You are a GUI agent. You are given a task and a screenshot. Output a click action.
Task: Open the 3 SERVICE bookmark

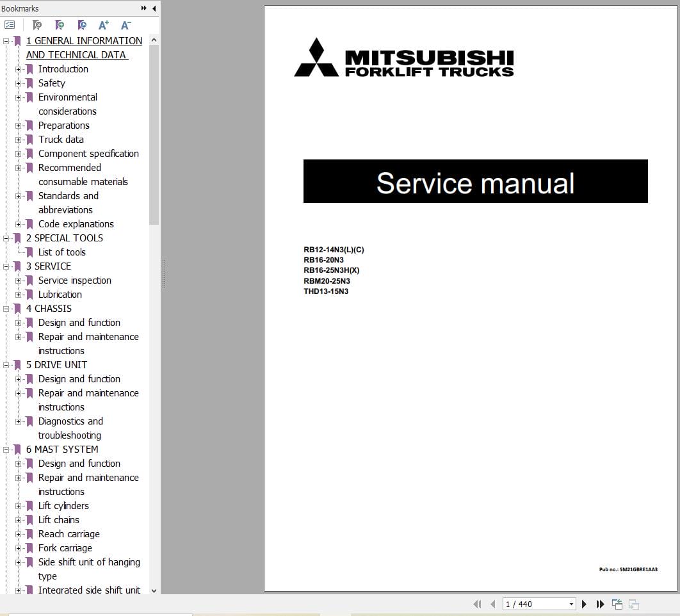click(49, 266)
